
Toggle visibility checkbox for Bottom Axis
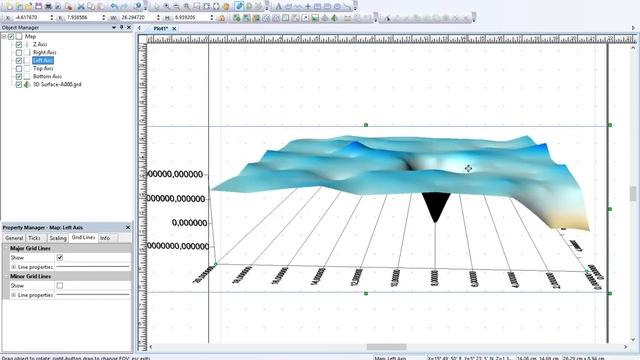(x=19, y=76)
